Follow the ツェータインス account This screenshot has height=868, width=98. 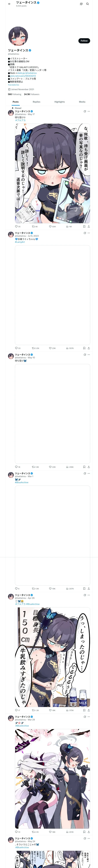[84, 41]
